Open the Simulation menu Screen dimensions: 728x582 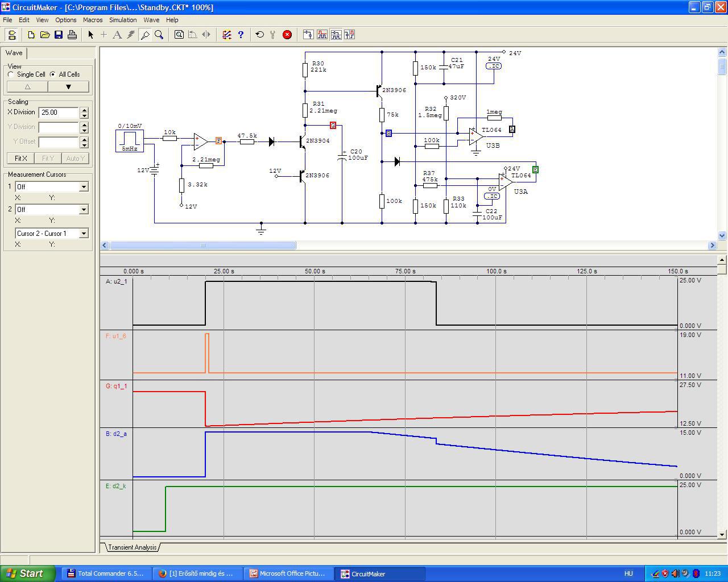(123, 20)
